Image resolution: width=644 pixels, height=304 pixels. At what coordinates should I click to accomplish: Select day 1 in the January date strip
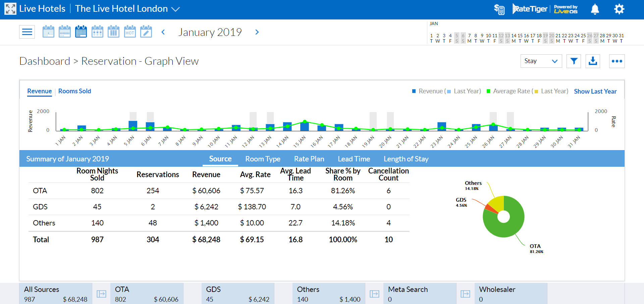tap(431, 38)
